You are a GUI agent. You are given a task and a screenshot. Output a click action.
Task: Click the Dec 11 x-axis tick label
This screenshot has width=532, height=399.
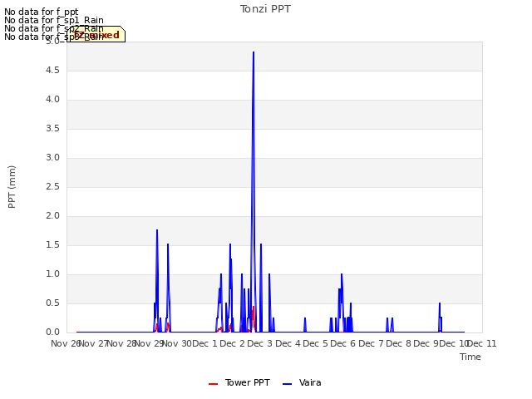(x=482, y=343)
